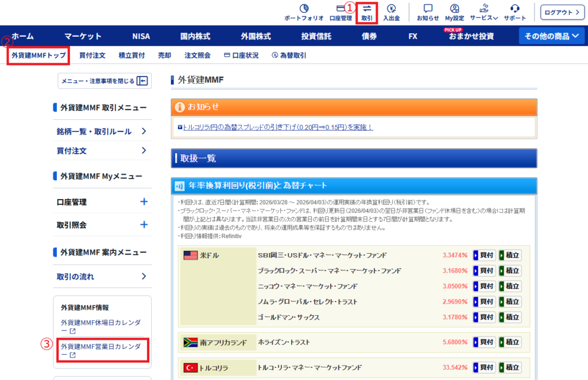Open 入出金 deposit and withdrawal icon

point(392,10)
